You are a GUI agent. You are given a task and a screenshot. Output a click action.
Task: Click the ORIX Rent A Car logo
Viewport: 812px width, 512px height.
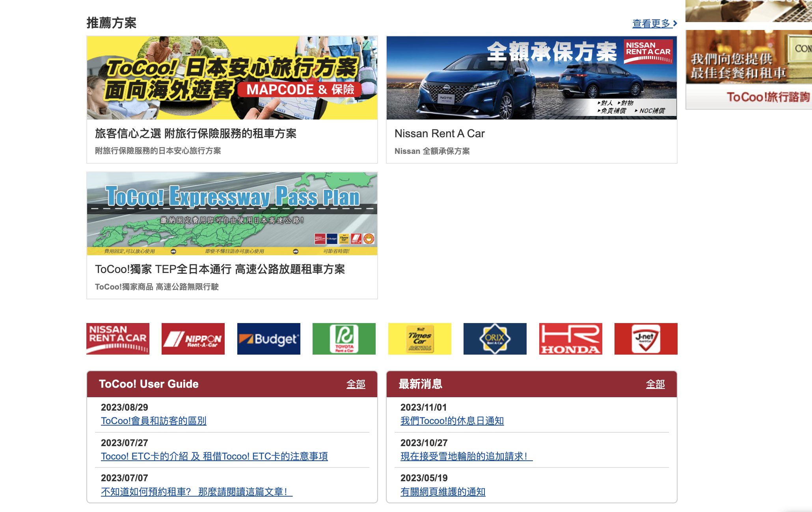coord(495,338)
